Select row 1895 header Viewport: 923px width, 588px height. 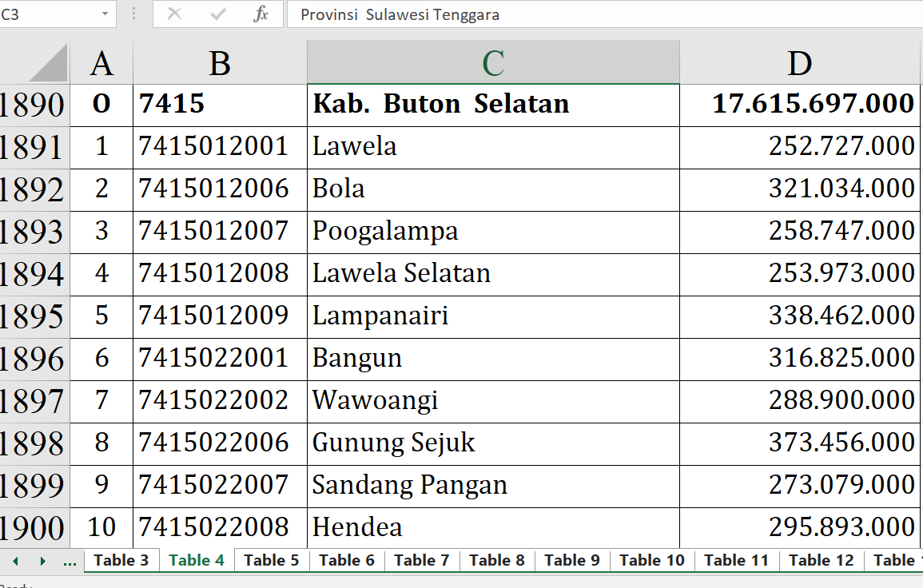coord(34,316)
